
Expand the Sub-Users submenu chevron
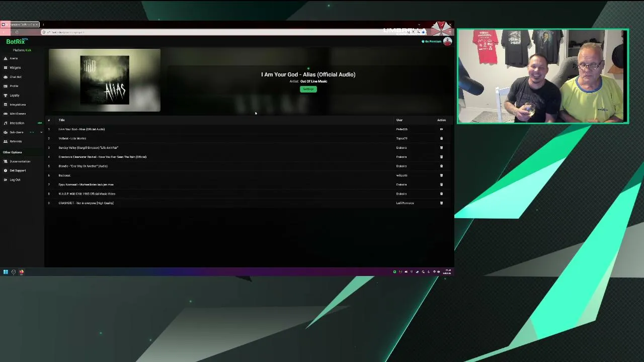tap(41, 132)
